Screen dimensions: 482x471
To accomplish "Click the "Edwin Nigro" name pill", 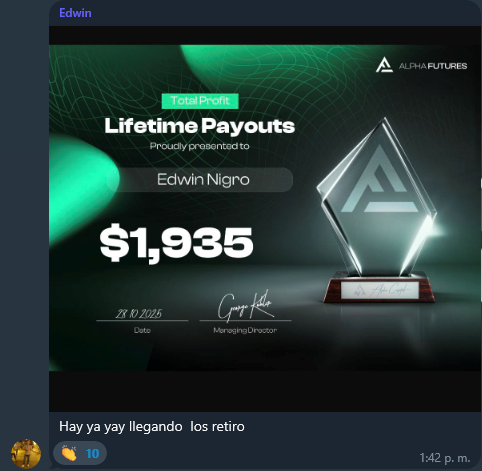I will pos(200,180).
